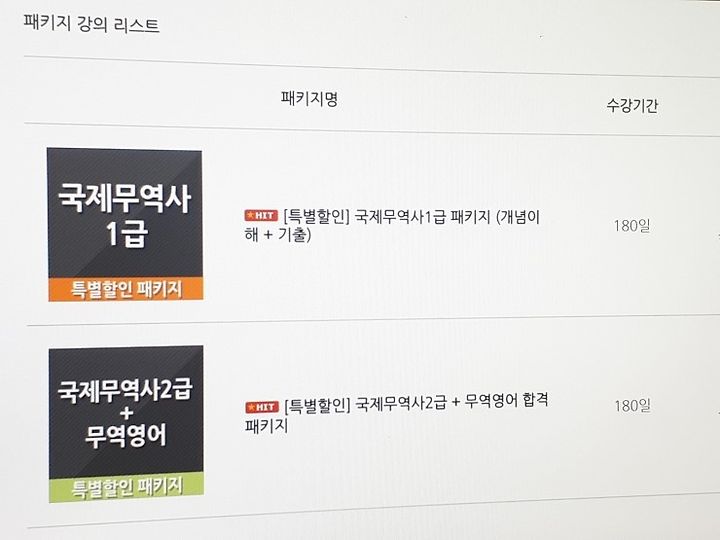Open the 국제무역사2급 + 무역영어 thumbnail
The height and width of the screenshot is (540, 720).
pyautogui.click(x=126, y=424)
